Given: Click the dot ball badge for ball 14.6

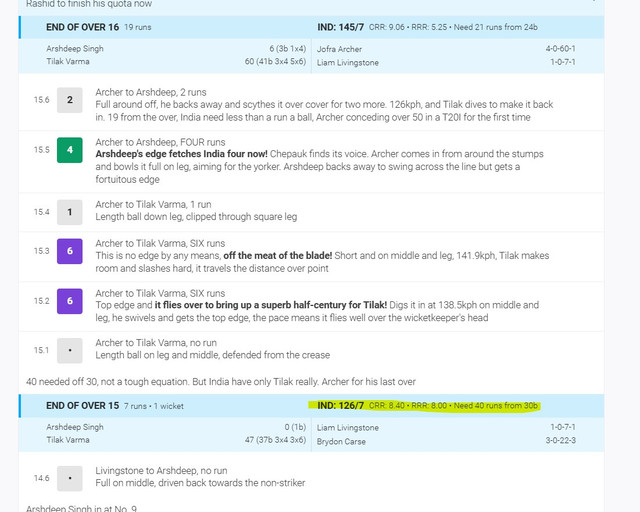Looking at the screenshot, I should click(x=70, y=478).
